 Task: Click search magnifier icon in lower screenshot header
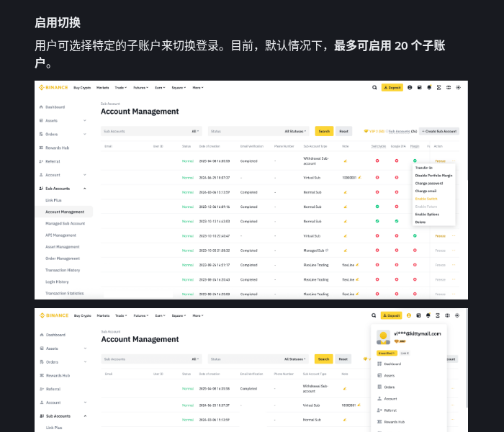374,315
